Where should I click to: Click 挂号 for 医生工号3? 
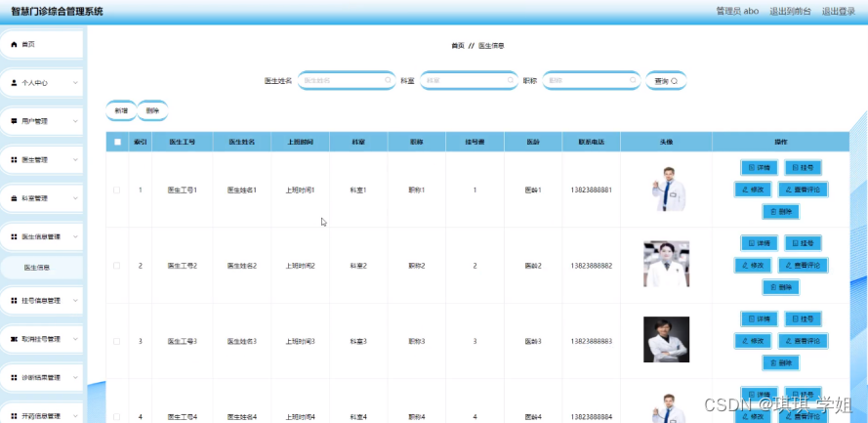point(803,318)
